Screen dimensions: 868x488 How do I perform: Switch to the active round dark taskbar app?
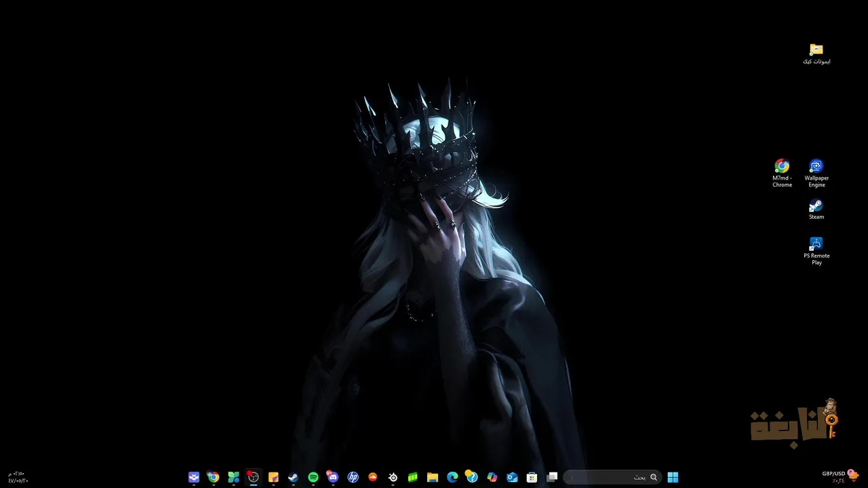click(x=253, y=477)
